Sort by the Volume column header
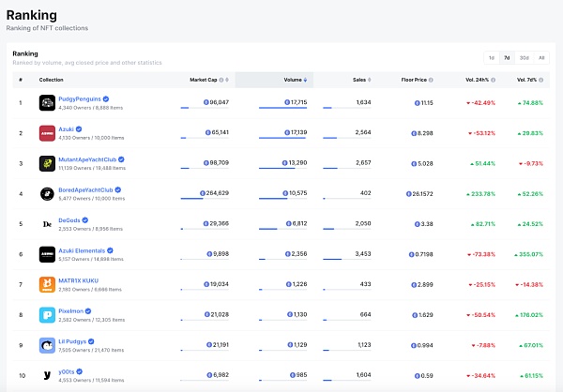This screenshot has width=563, height=392. click(292, 80)
